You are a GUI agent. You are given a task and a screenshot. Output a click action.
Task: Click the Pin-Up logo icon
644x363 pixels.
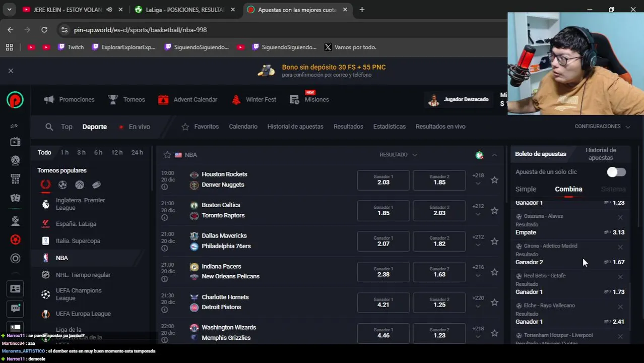(x=15, y=100)
